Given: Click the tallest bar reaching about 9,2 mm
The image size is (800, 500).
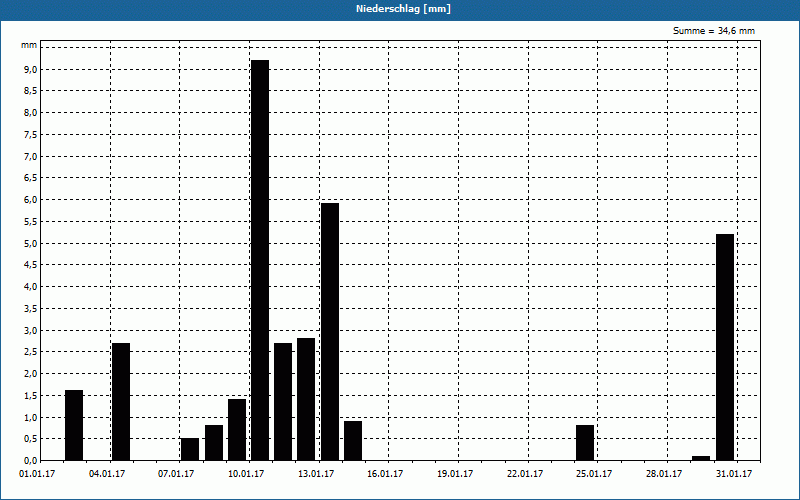Looking at the screenshot, I should pyautogui.click(x=260, y=260).
